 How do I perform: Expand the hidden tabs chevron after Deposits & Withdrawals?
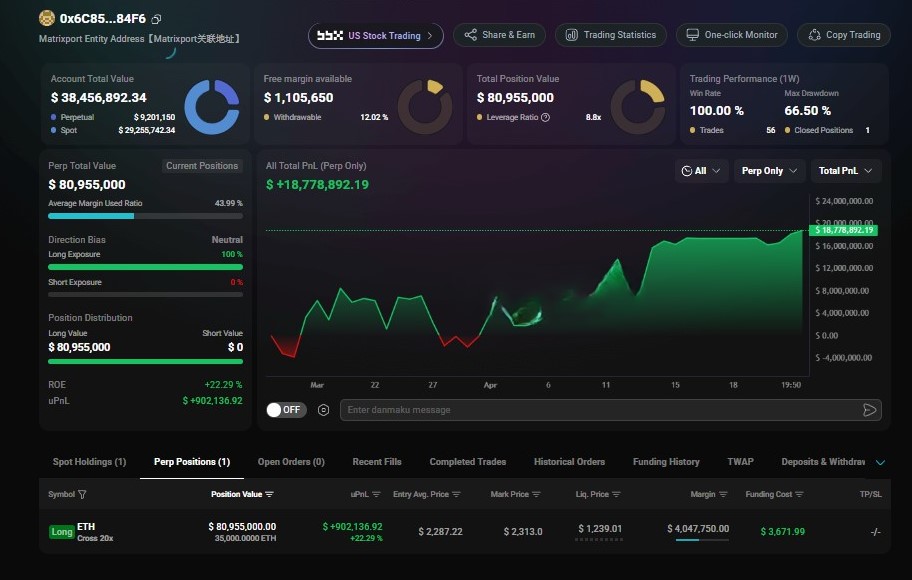coord(880,462)
